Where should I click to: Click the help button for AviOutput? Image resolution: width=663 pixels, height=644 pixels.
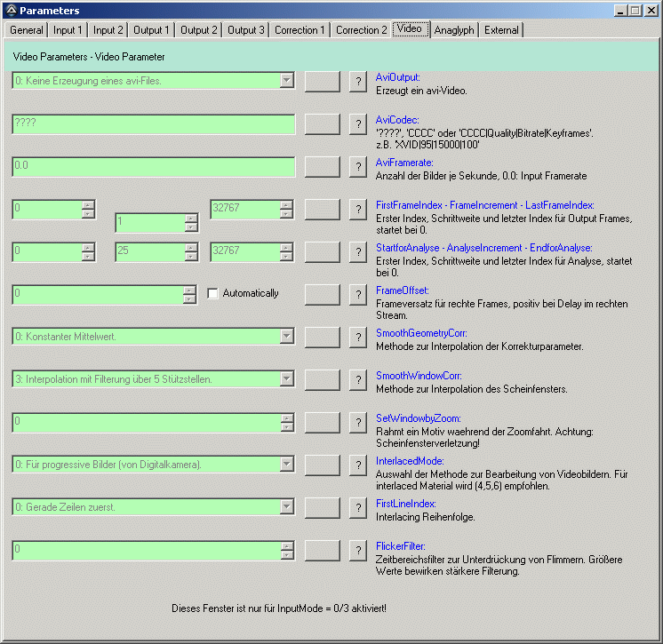[x=357, y=82]
